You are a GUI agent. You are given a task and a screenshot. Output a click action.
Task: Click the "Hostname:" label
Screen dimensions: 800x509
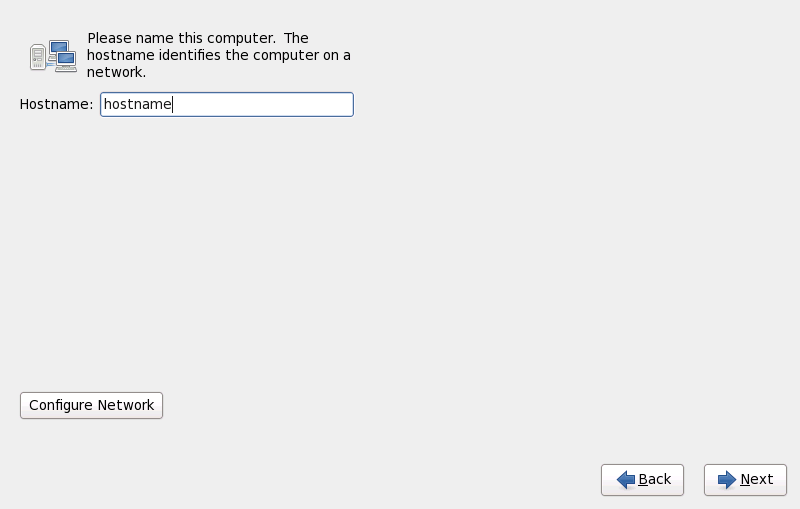(x=56, y=104)
